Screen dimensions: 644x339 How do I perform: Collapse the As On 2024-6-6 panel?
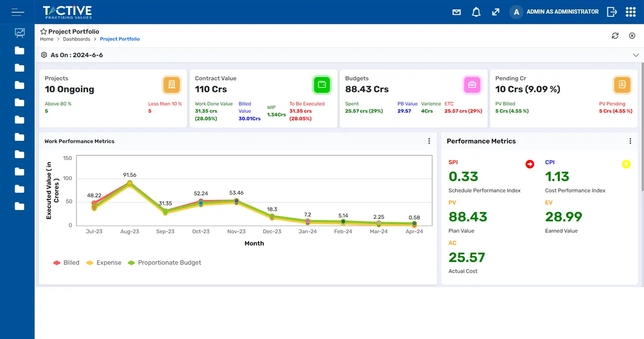636,55
